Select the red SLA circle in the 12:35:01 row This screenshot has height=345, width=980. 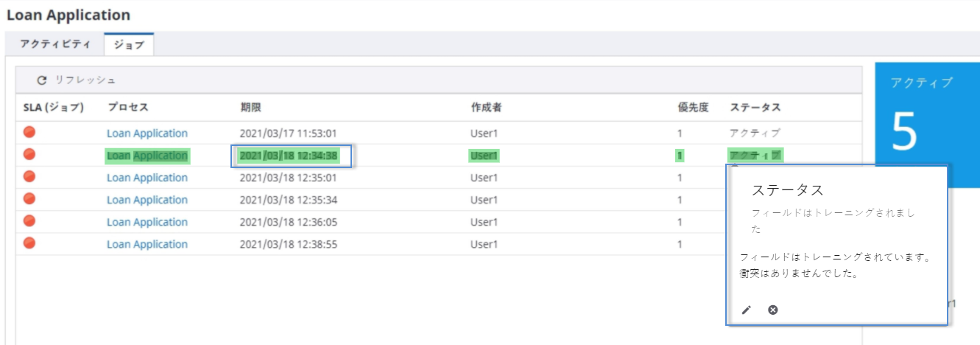point(29,177)
